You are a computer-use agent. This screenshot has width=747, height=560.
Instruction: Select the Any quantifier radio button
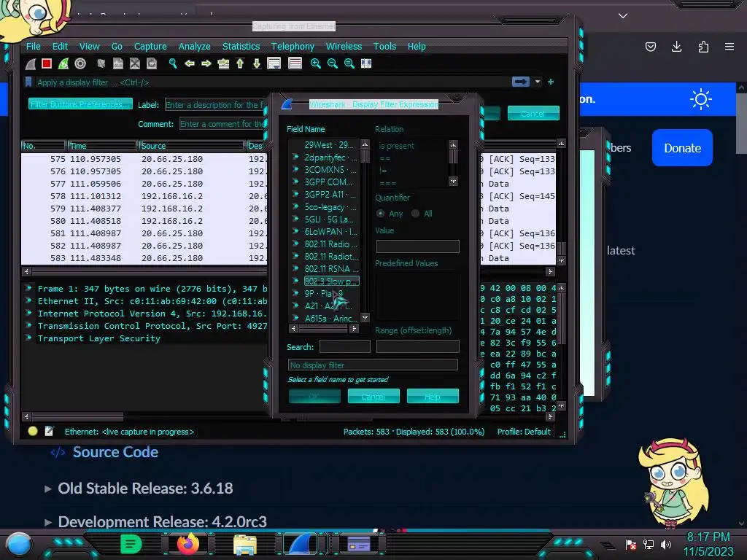pos(380,214)
